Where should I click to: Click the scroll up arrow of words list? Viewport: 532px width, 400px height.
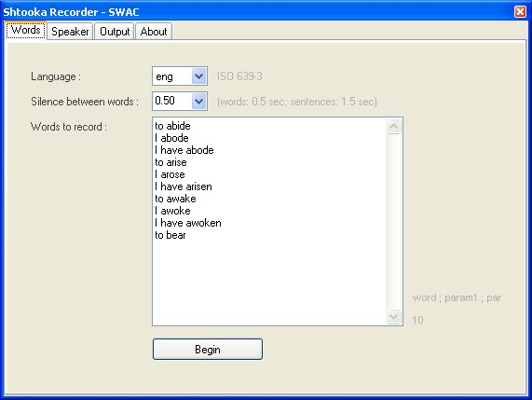click(x=393, y=127)
